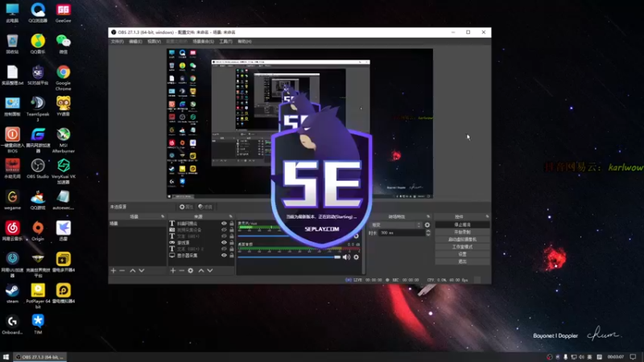Pop out the Scenes dock panel
The image size is (644, 362).
coord(163,216)
